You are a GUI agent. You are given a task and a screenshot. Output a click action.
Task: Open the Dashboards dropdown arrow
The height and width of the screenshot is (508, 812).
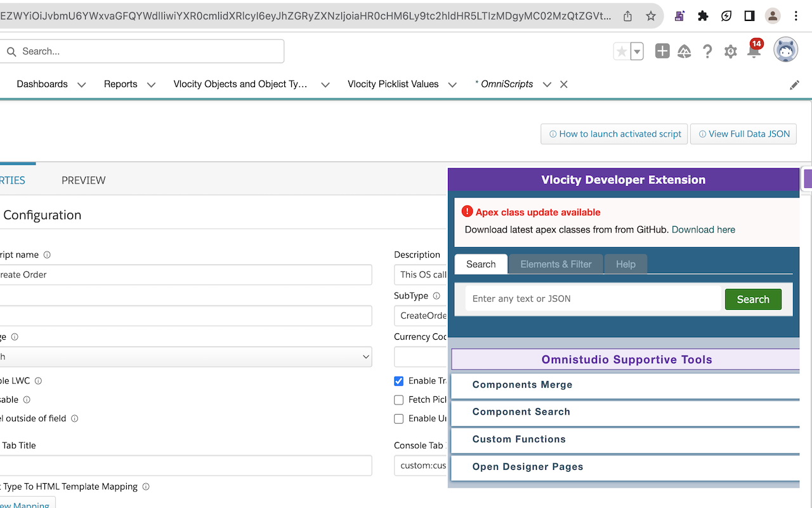pos(81,84)
